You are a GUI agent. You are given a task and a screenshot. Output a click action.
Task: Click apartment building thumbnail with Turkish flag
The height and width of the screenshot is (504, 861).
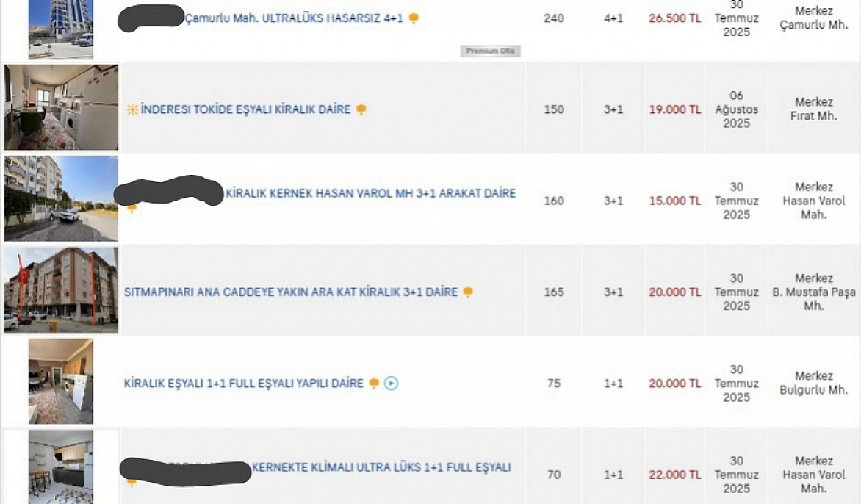point(60,290)
